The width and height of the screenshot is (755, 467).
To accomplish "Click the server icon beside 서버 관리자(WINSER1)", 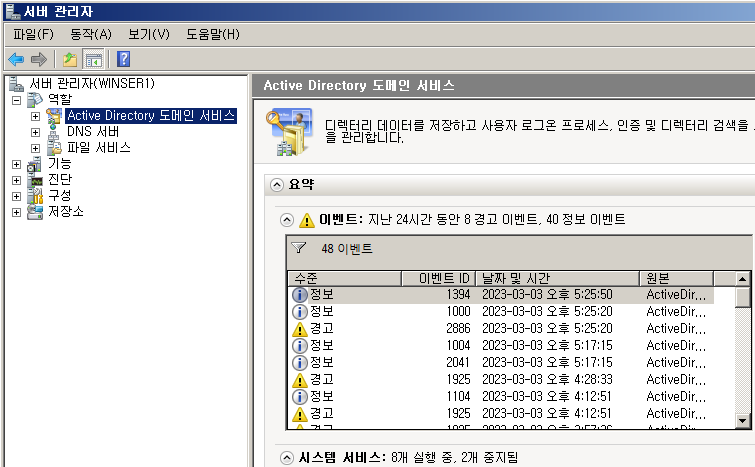I will [16, 84].
